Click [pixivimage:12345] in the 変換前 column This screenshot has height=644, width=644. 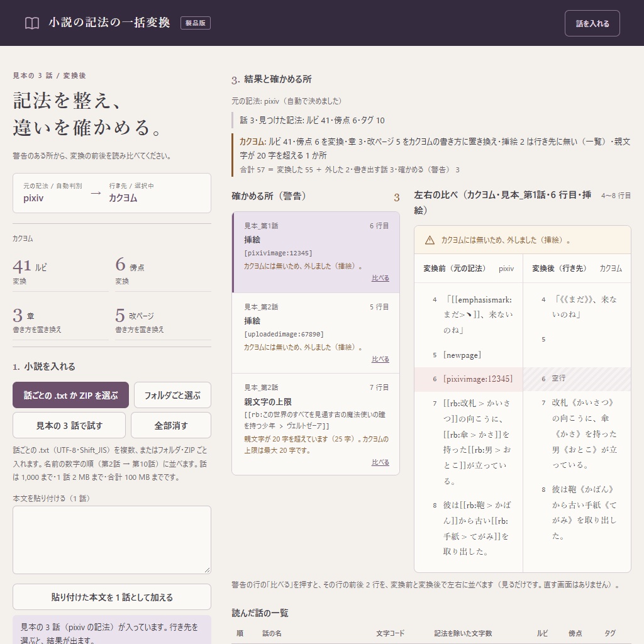coord(478,379)
